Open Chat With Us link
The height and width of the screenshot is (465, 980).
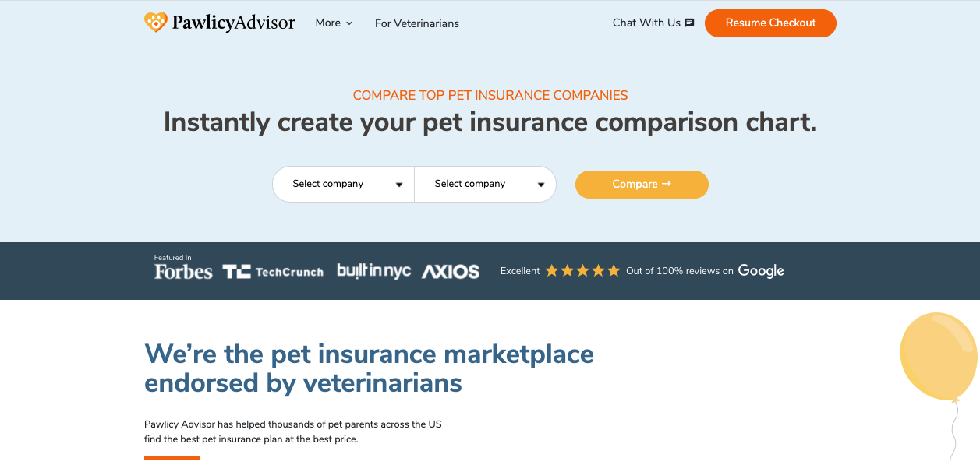pyautogui.click(x=646, y=23)
